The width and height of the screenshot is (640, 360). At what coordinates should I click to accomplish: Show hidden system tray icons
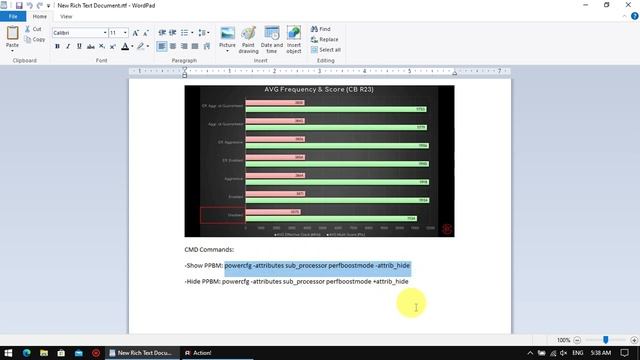pos(530,353)
